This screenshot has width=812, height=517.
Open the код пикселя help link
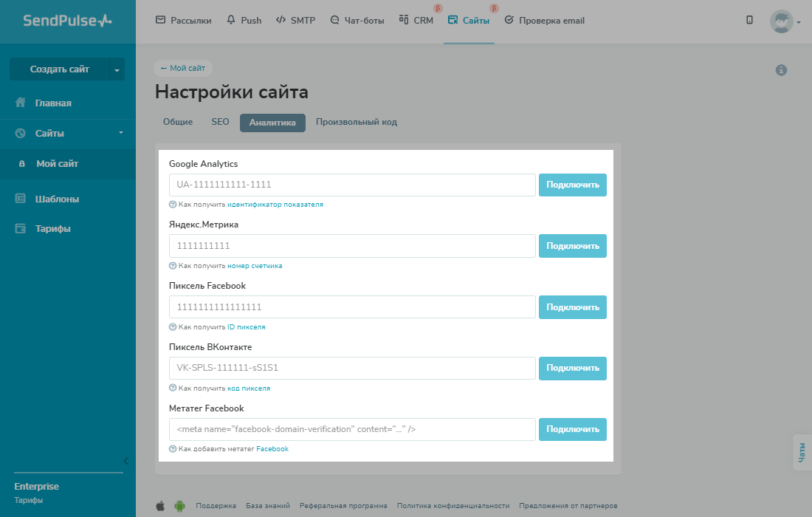pyautogui.click(x=249, y=388)
